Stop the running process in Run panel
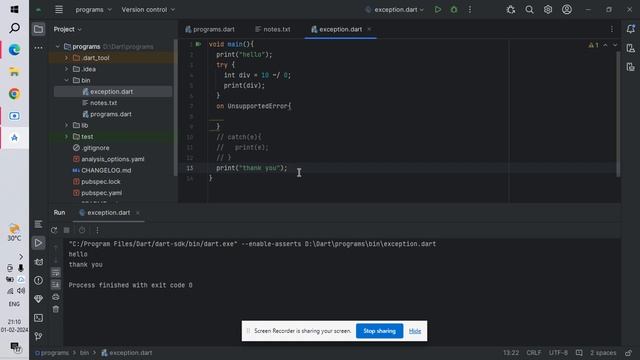Image resolution: width=640 pixels, height=360 pixels. (67, 230)
